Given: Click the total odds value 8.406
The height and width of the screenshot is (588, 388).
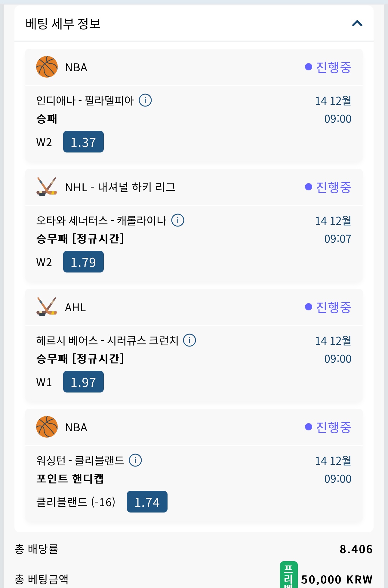Looking at the screenshot, I should 356,549.
